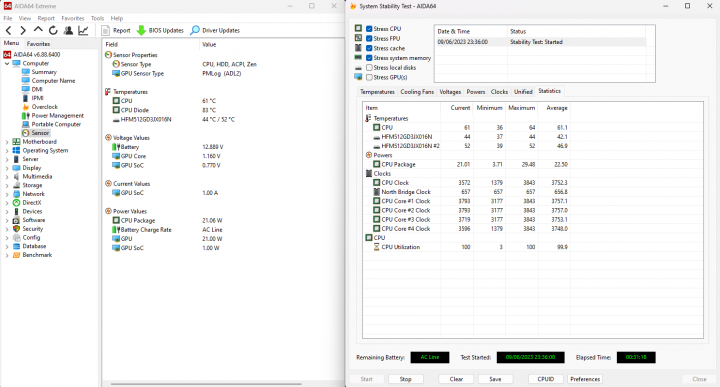Enable the Stress GPU(s) checkbox
Viewport: 720px width, 387px height.
coord(369,78)
